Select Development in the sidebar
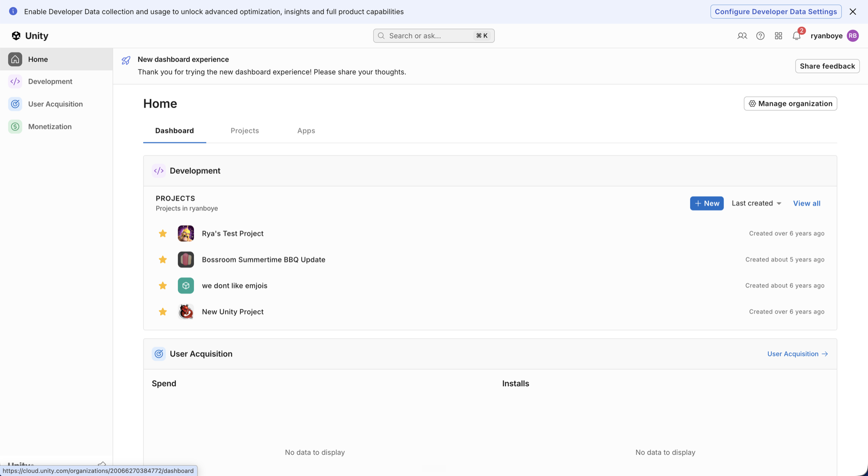 (x=56, y=81)
